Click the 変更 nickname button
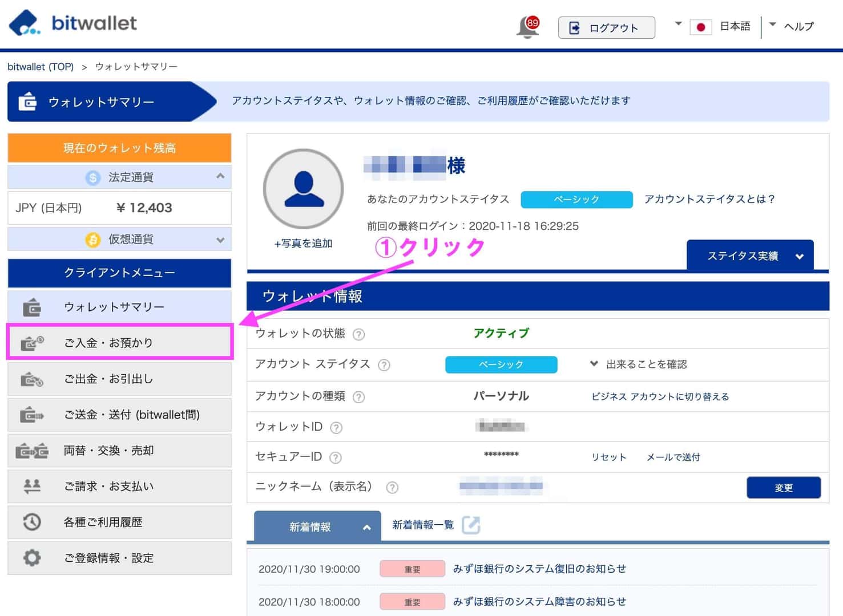 [x=784, y=488]
